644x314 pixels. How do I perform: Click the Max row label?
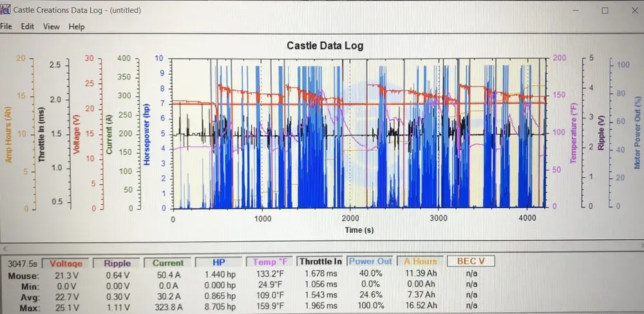(30, 308)
